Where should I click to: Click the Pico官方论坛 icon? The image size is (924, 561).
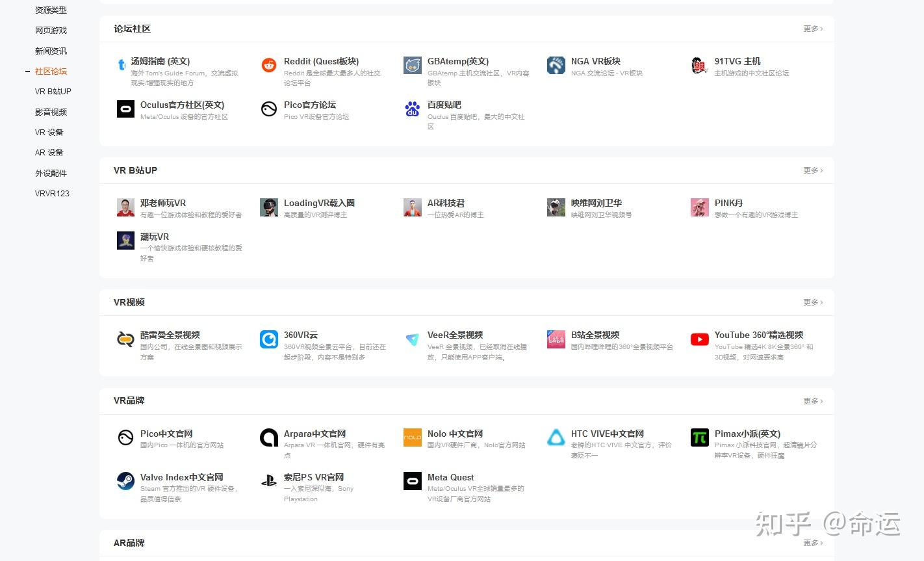(269, 109)
